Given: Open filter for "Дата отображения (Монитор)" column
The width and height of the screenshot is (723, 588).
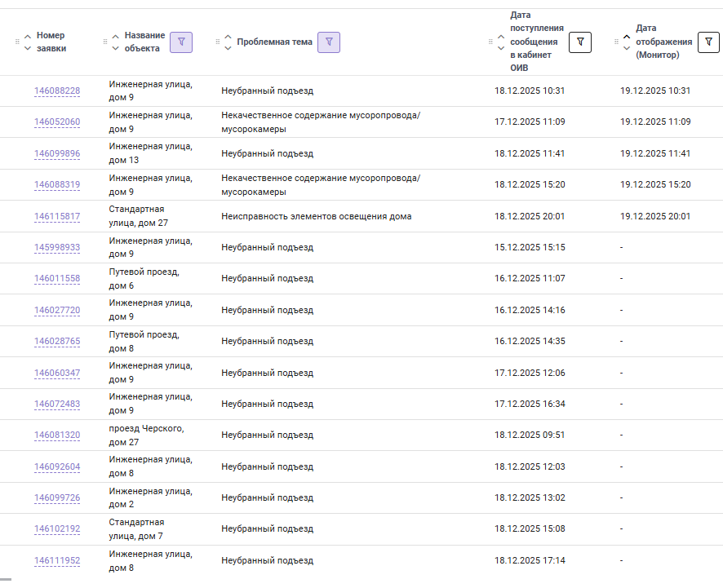Looking at the screenshot, I should (708, 42).
